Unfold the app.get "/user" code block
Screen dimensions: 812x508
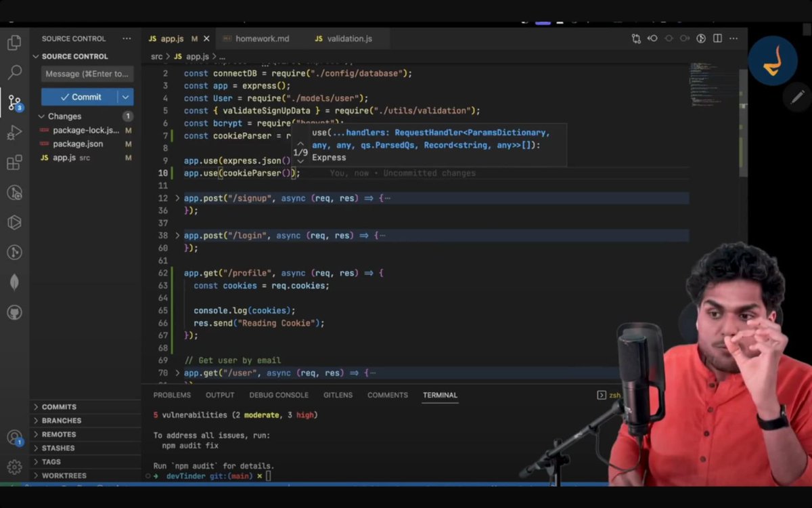pyautogui.click(x=178, y=373)
